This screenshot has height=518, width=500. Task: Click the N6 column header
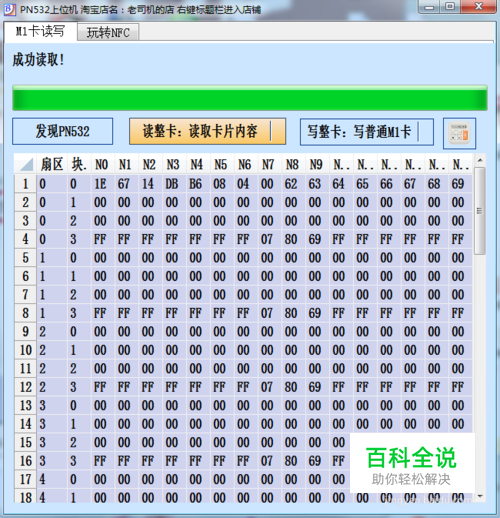pyautogui.click(x=245, y=164)
